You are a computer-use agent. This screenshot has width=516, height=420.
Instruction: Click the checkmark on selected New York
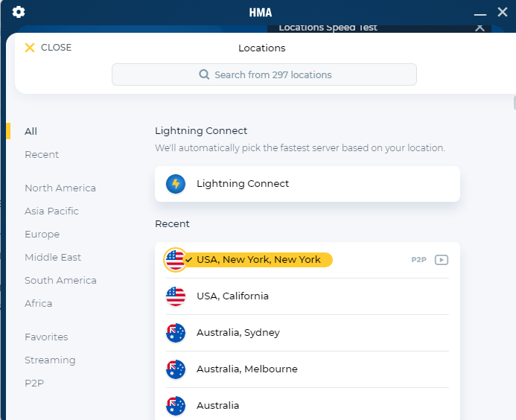click(189, 260)
